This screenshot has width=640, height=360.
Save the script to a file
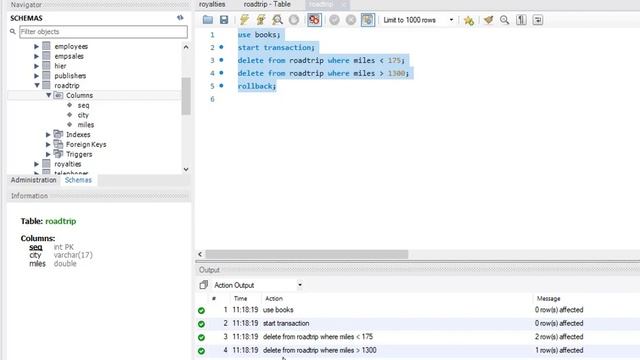point(224,20)
